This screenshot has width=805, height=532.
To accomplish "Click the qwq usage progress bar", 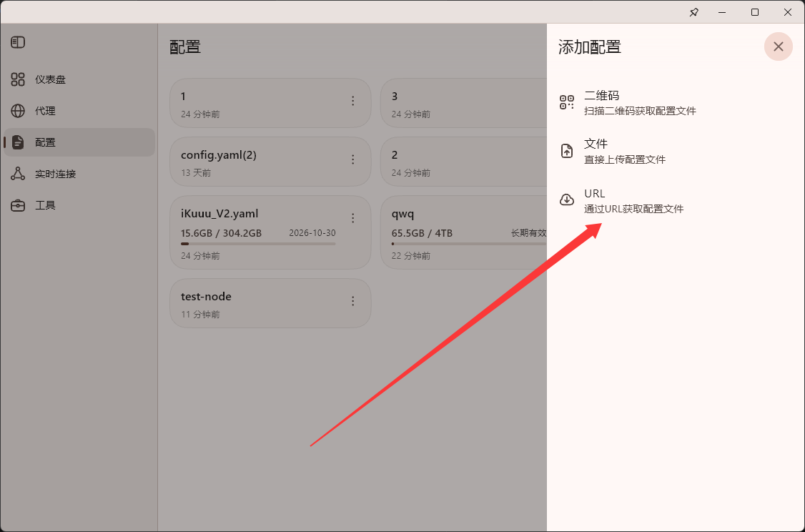I will 469,244.
